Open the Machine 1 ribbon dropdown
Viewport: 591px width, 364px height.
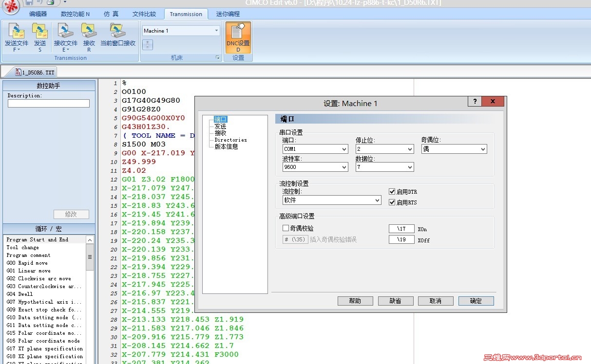[216, 31]
